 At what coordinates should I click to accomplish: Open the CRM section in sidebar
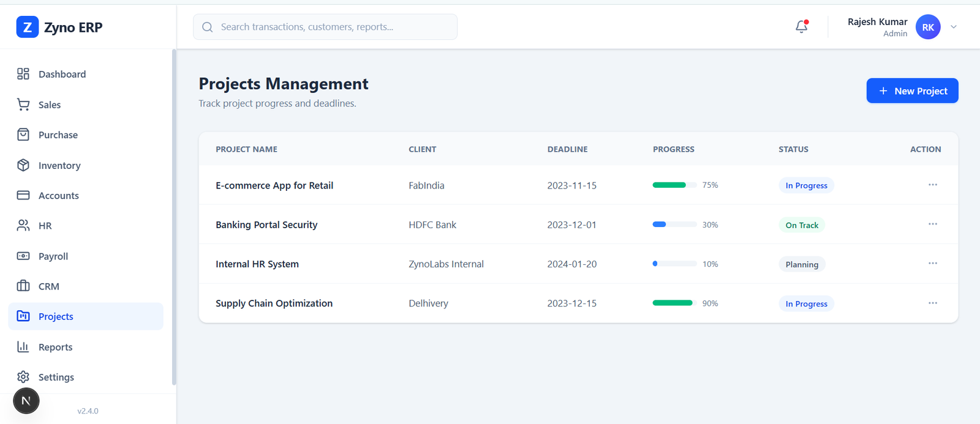48,286
